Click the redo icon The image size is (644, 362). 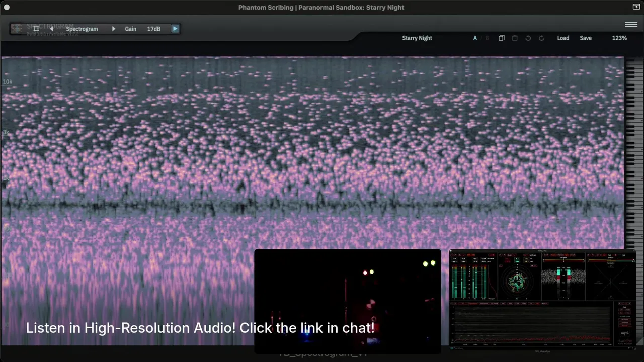click(x=541, y=38)
